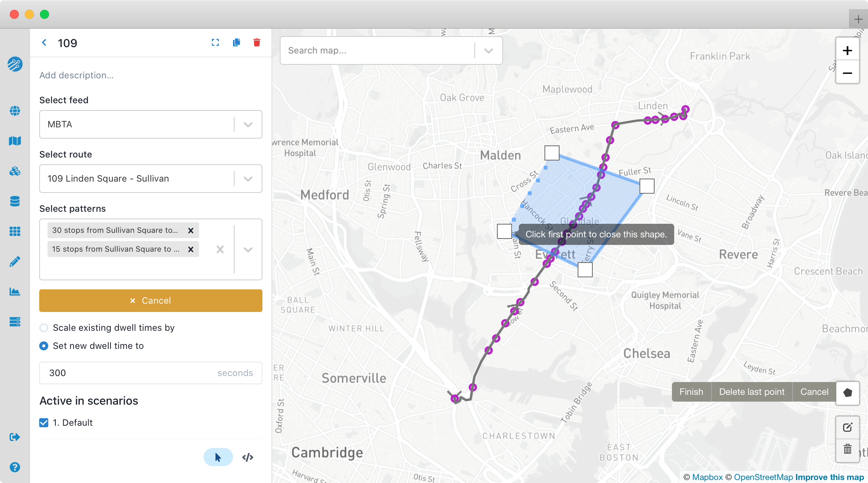Click the map trash delete layers icon
Viewport: 868px width, 483px height.
[x=848, y=449]
